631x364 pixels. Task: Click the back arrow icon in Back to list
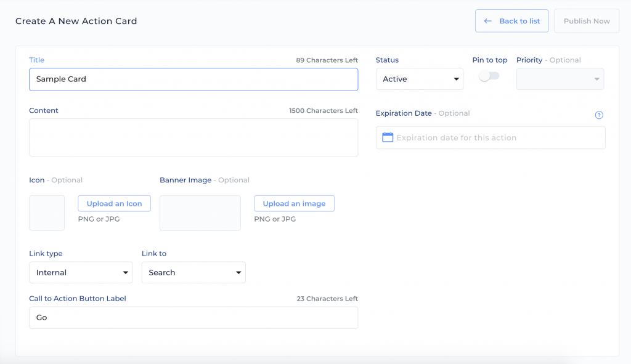[488, 21]
